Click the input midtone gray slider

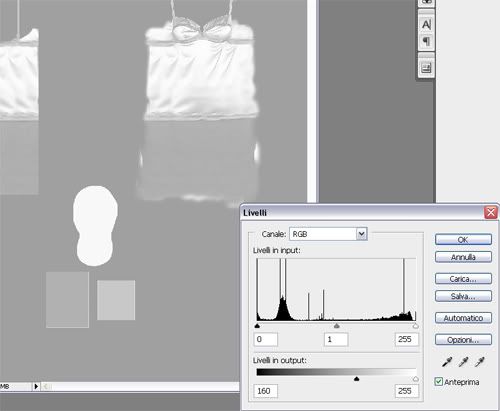tap(337, 326)
